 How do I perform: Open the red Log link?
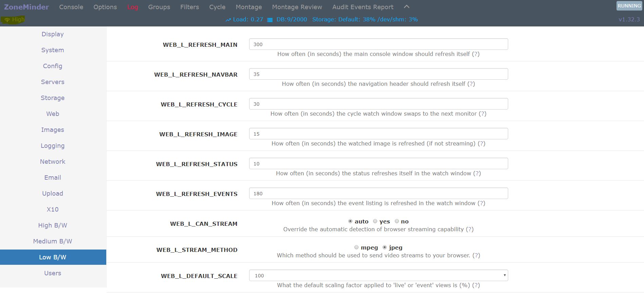click(x=132, y=7)
